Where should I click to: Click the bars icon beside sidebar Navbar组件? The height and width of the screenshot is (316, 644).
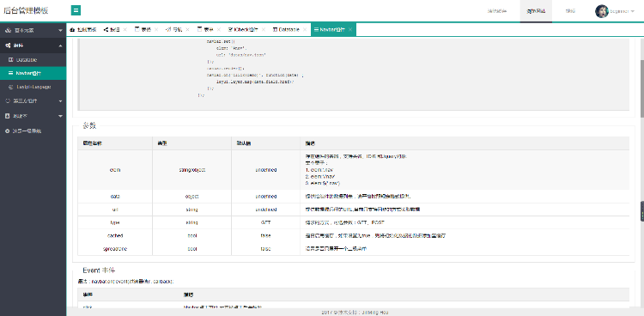pos(10,73)
